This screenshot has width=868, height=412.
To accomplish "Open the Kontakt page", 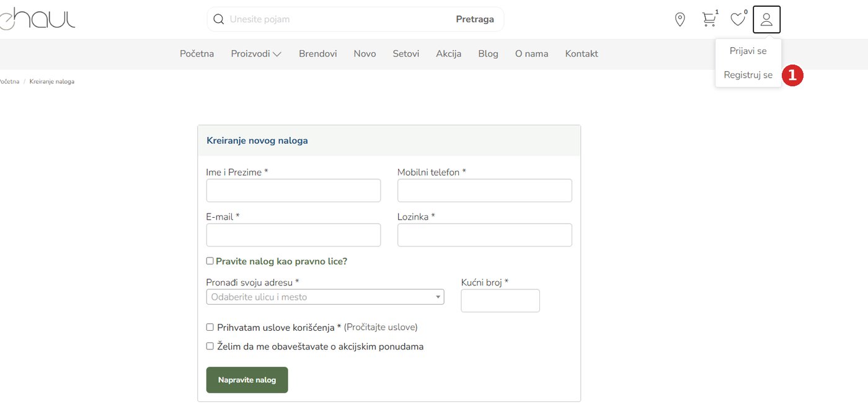I will click(x=582, y=54).
